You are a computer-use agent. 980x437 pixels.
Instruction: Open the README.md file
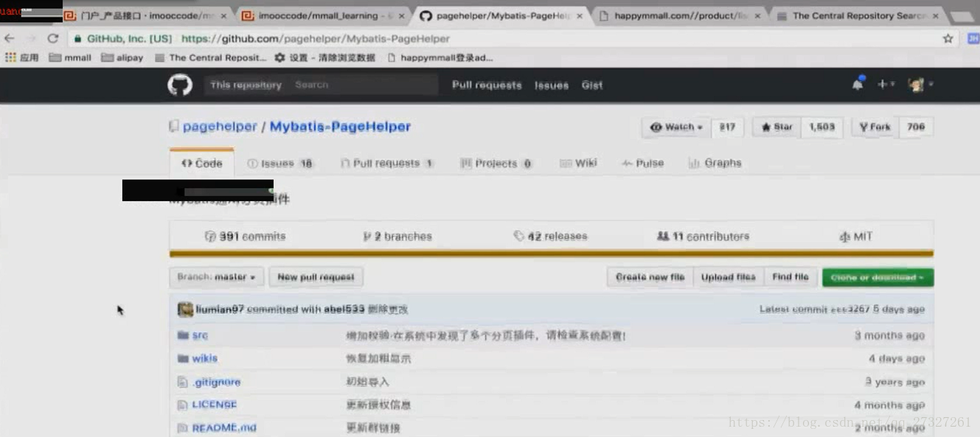[224, 428]
